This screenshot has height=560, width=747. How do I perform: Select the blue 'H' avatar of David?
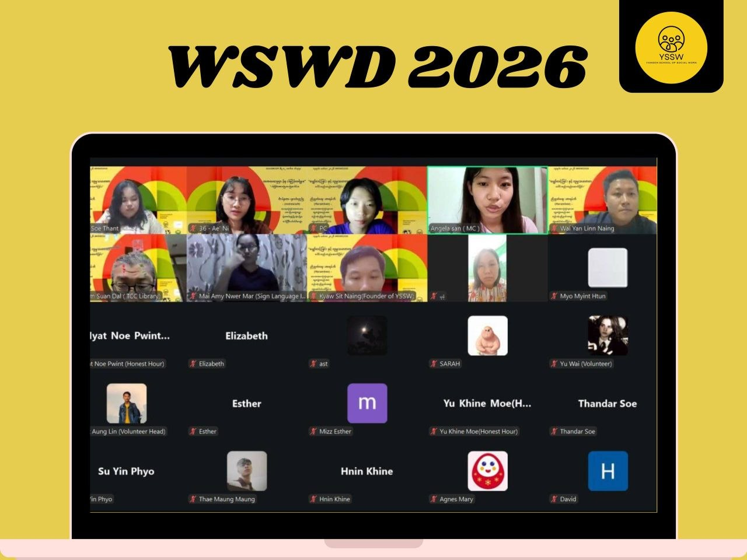coord(608,471)
